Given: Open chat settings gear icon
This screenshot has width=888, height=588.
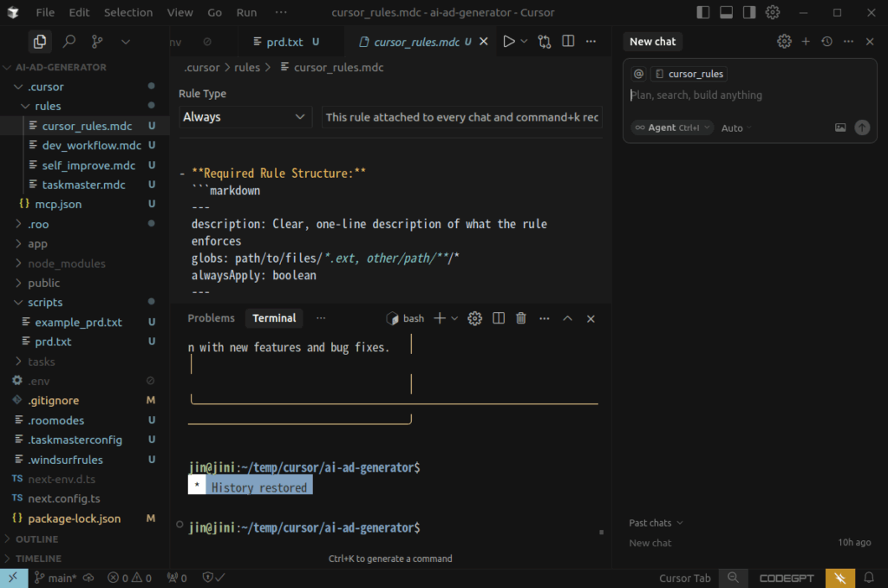Looking at the screenshot, I should (784, 42).
